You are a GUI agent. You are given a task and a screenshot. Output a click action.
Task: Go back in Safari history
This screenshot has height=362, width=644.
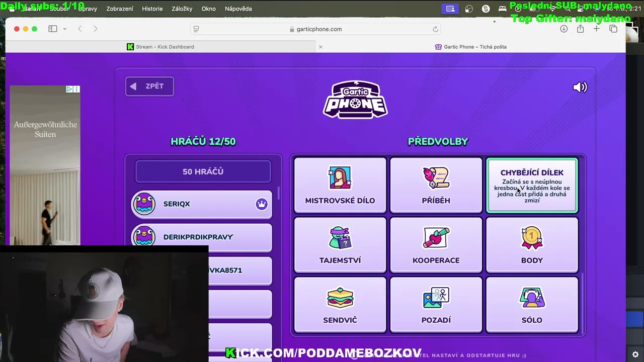tap(79, 29)
